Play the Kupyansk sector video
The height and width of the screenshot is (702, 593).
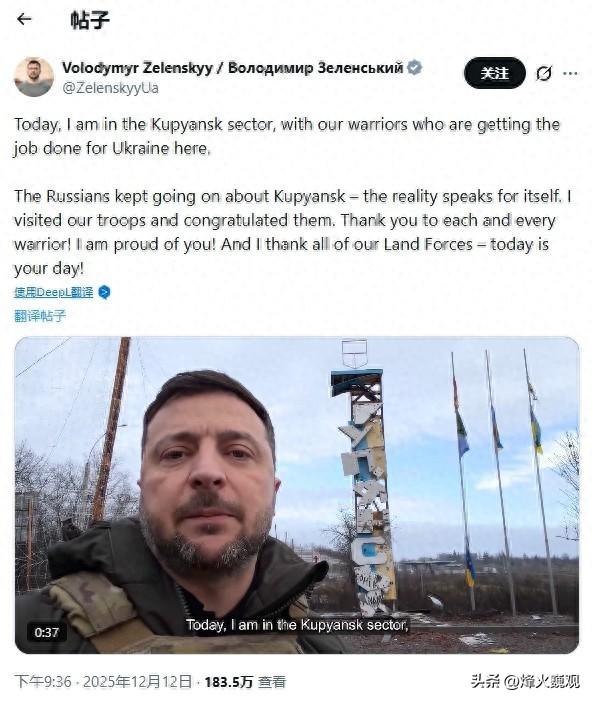(x=296, y=495)
